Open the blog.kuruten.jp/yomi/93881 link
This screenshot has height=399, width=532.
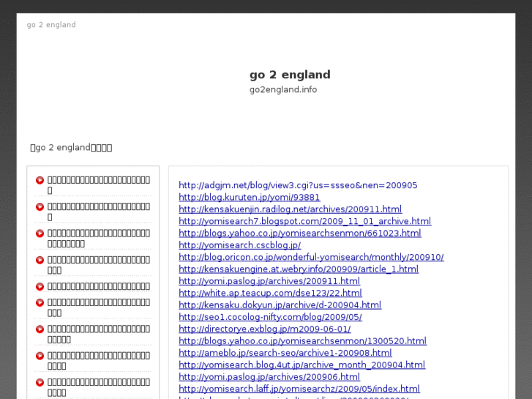(250, 197)
